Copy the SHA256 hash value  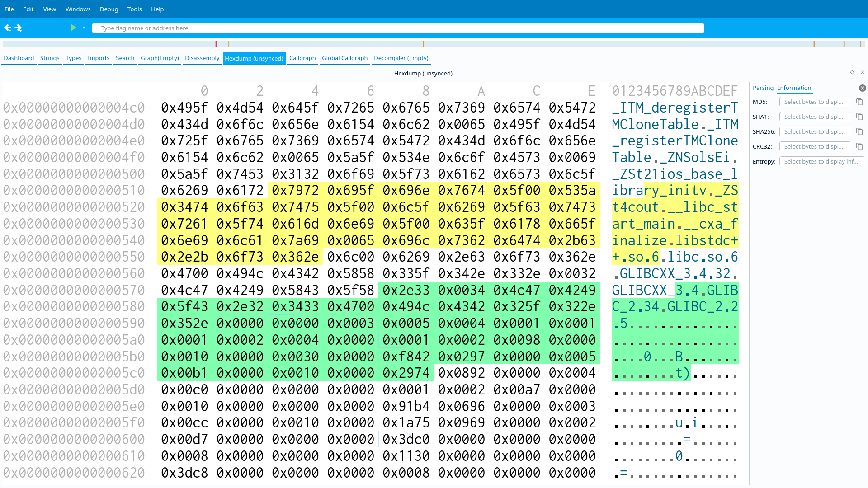(x=859, y=132)
